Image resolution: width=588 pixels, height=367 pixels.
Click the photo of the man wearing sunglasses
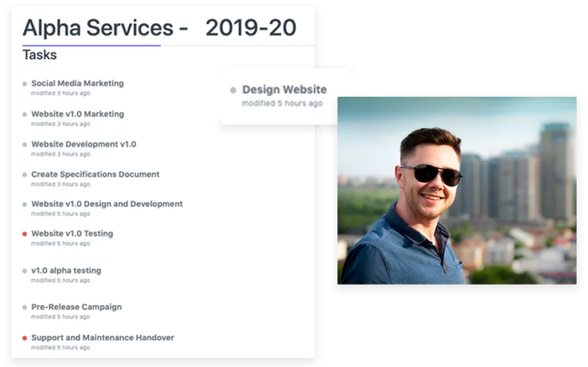(456, 191)
